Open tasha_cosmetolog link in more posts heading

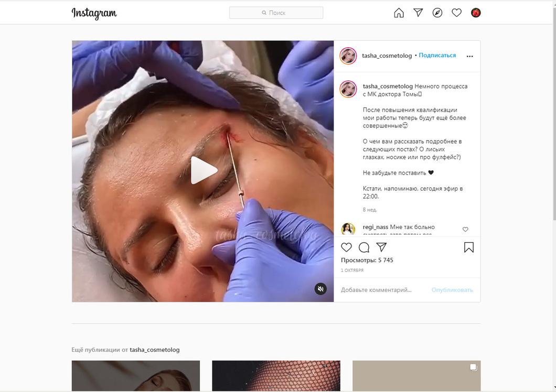(155, 350)
